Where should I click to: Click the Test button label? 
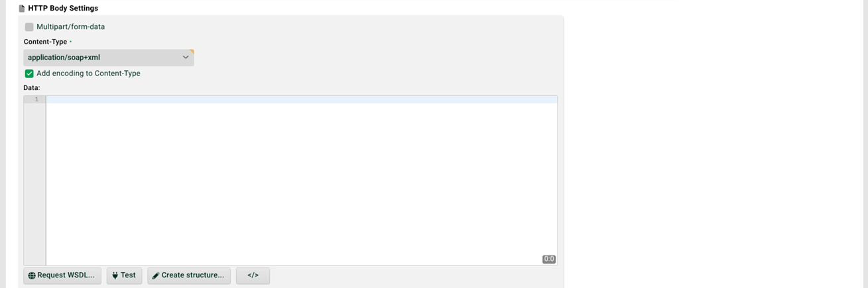(x=128, y=275)
